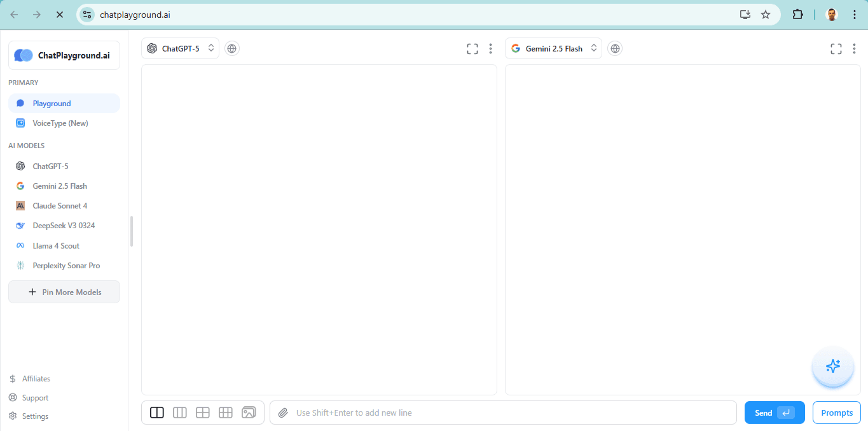Screen dimensions: 868x431
Task: Expand the ChatGPT-5 panel to fullscreen
Action: click(472, 48)
